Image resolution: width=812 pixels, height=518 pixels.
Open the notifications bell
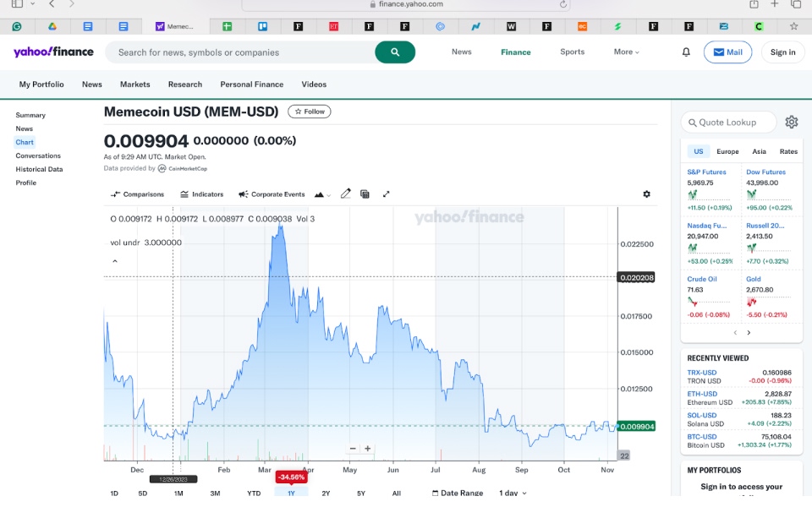pos(686,52)
